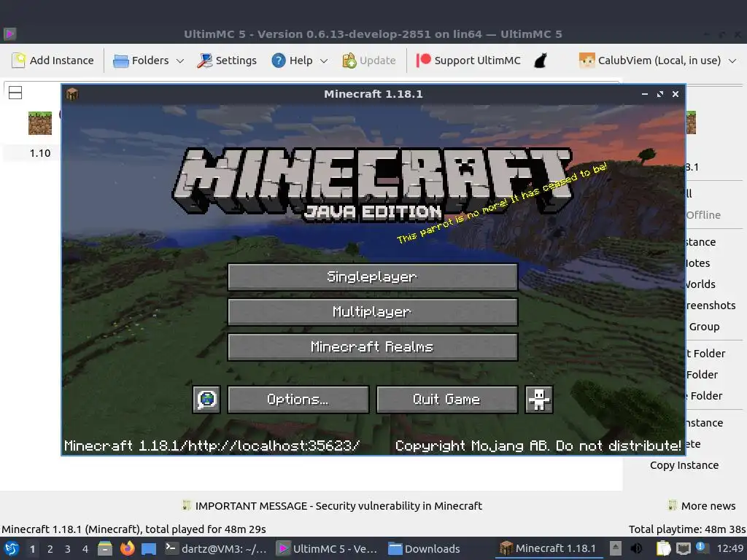Switch to workspace 2
Image resolution: width=747 pixels, height=560 pixels.
point(50,549)
